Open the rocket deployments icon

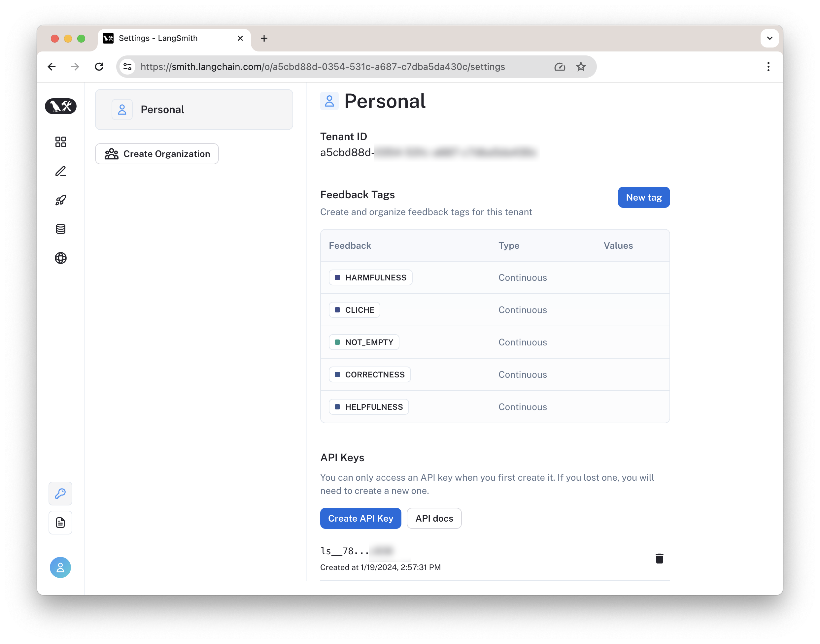[x=60, y=200]
